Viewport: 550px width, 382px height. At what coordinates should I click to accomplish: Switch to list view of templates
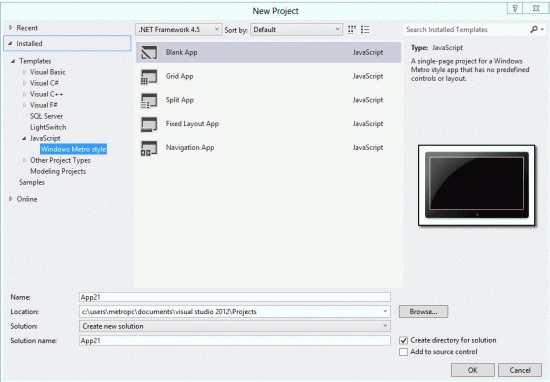365,30
